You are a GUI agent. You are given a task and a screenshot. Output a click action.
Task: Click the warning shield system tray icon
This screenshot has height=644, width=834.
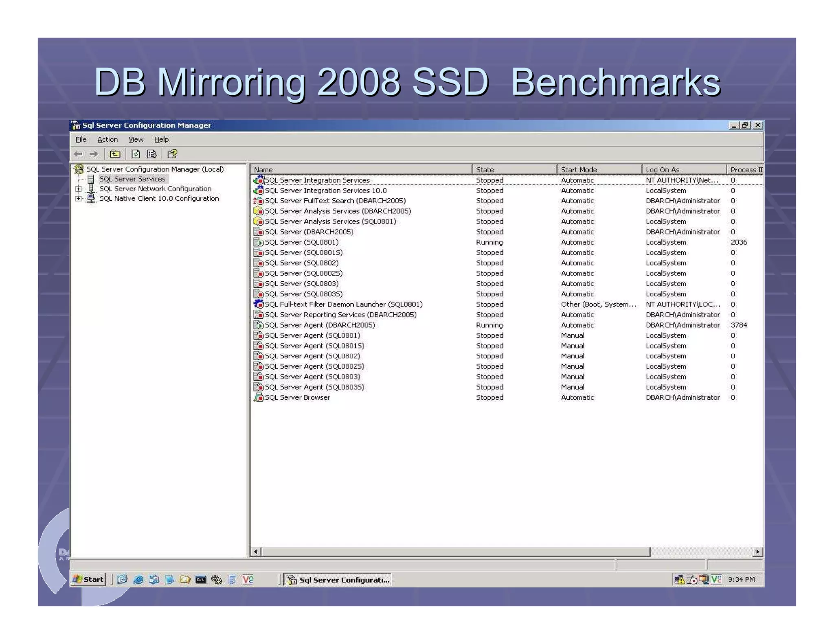(x=680, y=579)
